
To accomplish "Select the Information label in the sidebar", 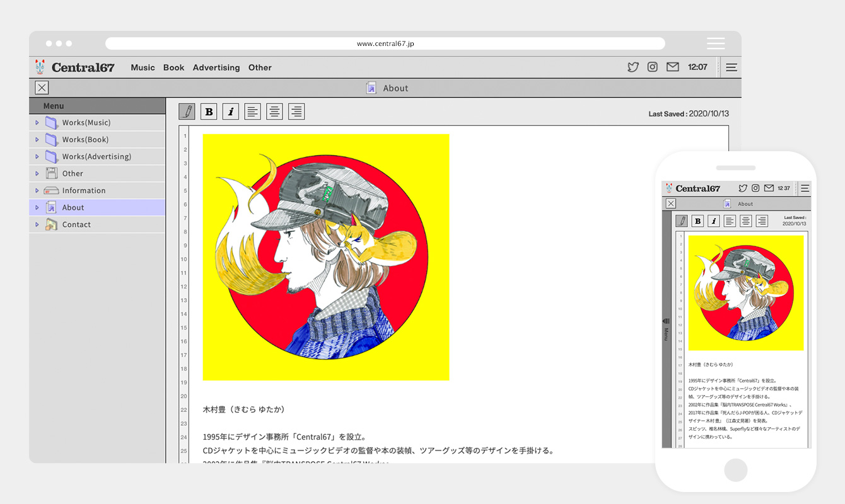I will tap(84, 190).
